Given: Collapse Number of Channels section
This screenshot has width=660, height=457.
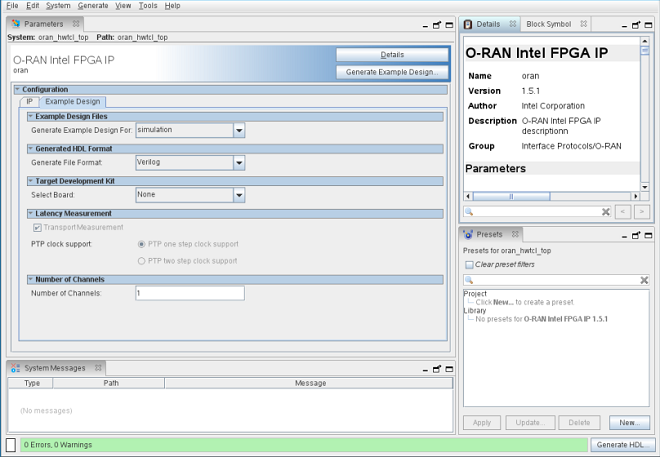Looking at the screenshot, I should pos(31,279).
